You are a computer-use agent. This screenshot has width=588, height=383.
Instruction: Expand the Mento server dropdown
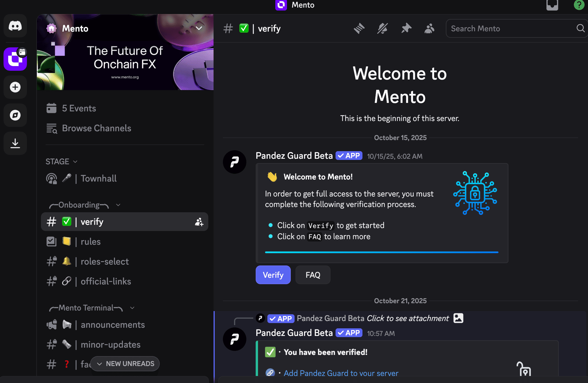coord(199,28)
